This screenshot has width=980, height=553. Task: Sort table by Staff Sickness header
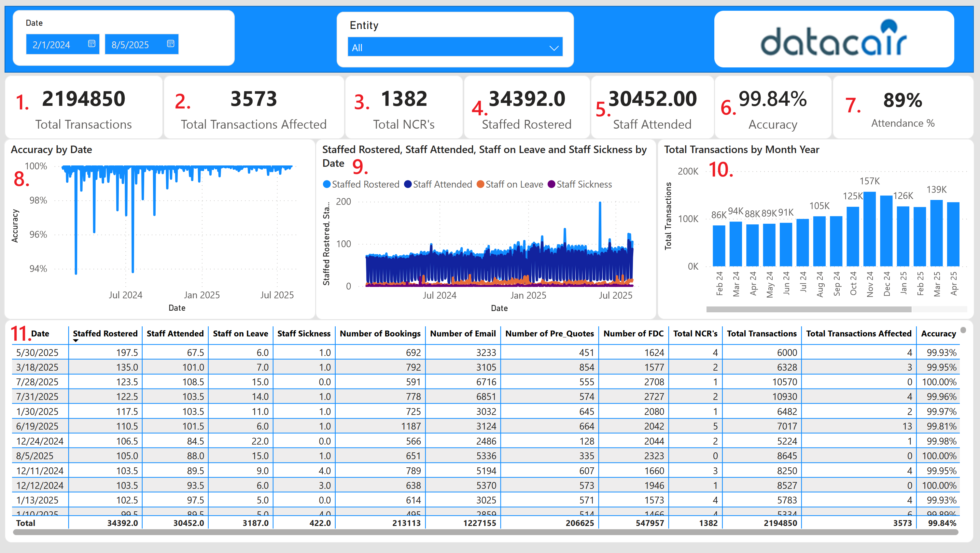click(303, 333)
